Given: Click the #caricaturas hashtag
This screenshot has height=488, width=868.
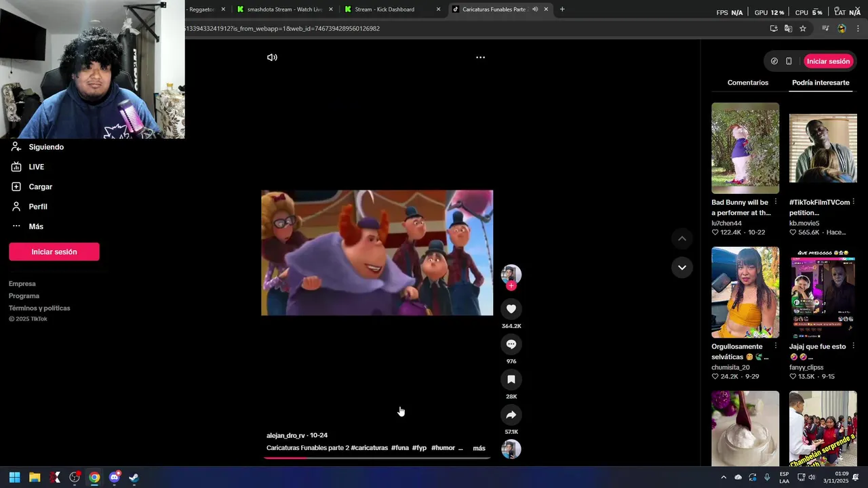Looking at the screenshot, I should 369,448.
